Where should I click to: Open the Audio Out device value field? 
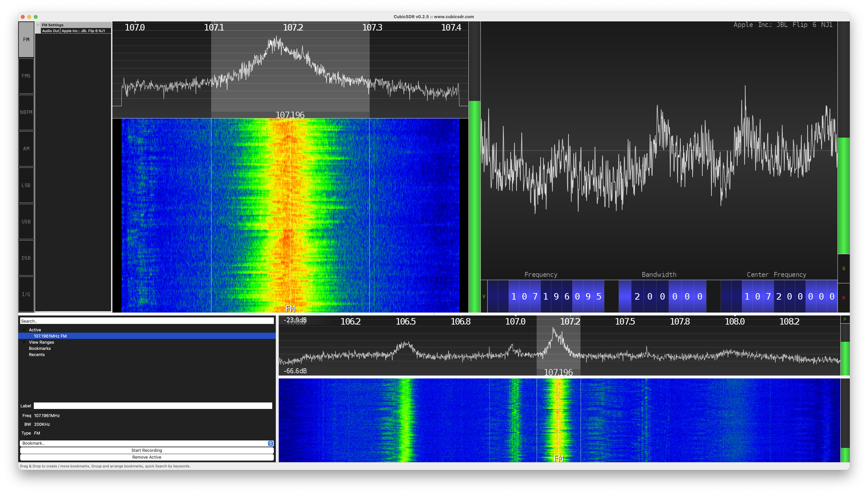pos(86,31)
